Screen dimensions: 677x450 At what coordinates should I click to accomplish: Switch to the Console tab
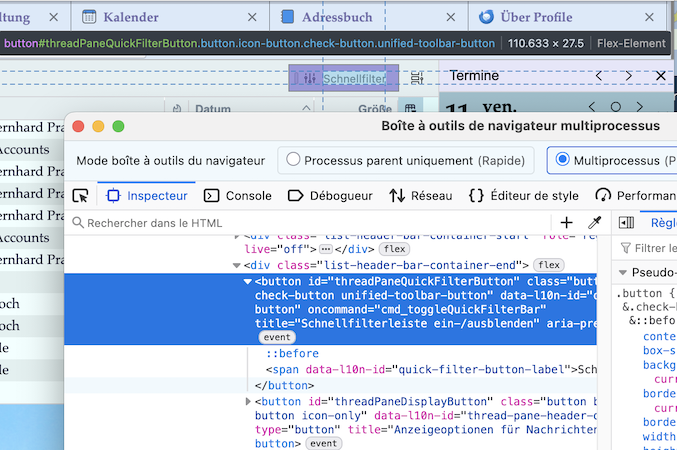coord(237,196)
